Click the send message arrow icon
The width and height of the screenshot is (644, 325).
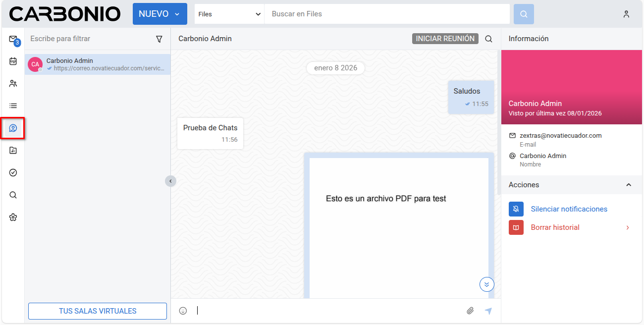tap(488, 311)
